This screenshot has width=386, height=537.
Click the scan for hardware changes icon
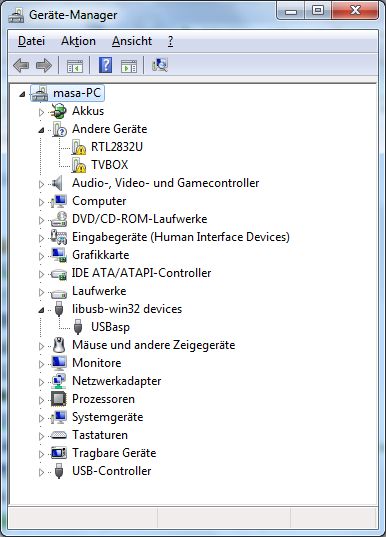[160, 65]
